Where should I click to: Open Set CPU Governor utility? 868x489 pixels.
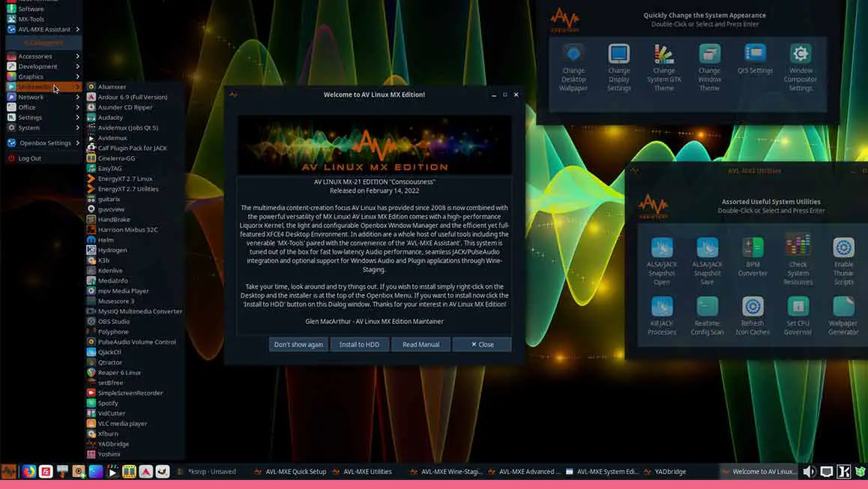tap(798, 307)
